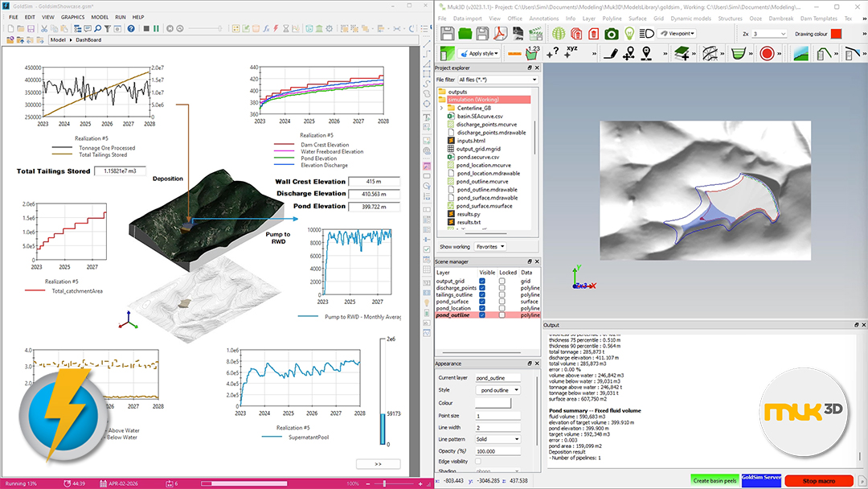Image resolution: width=868 pixels, height=489 pixels.
Task: Lock the pond_surface layer
Action: click(x=502, y=301)
